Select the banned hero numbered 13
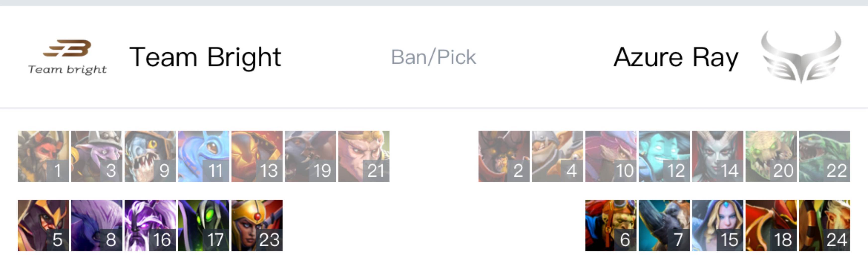This screenshot has height=269, width=868. pyautogui.click(x=257, y=156)
